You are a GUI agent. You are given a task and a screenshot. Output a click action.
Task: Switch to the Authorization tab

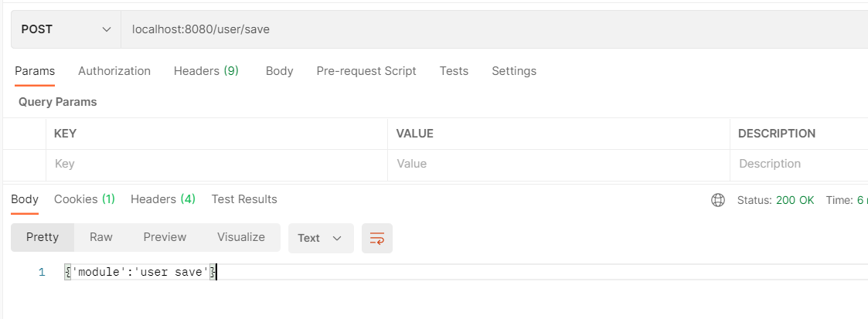(x=114, y=71)
